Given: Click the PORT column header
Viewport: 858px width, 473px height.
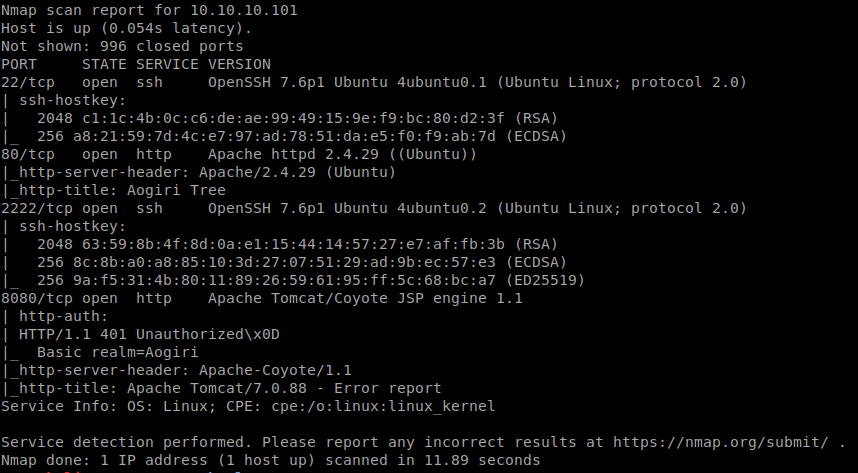Looking at the screenshot, I should (18, 63).
